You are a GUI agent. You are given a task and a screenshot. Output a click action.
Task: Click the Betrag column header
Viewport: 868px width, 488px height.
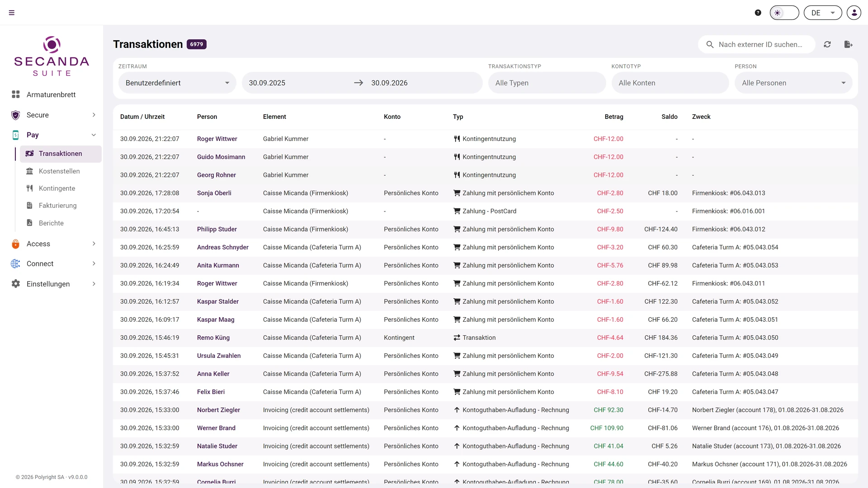tap(614, 117)
